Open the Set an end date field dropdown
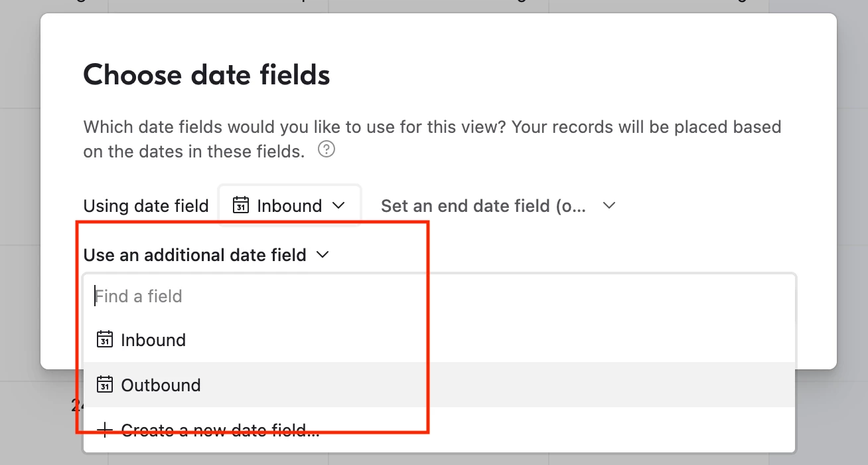The height and width of the screenshot is (465, 868). pyautogui.click(x=498, y=206)
